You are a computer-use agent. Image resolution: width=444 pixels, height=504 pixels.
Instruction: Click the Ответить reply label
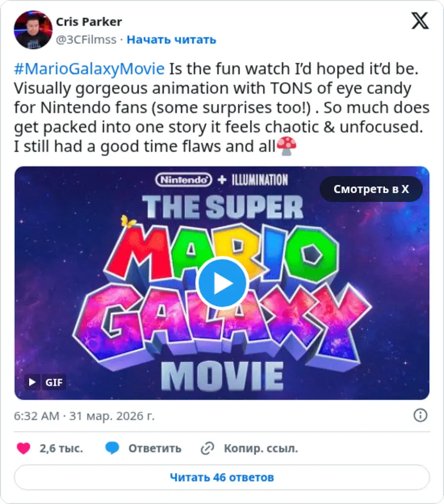click(155, 448)
